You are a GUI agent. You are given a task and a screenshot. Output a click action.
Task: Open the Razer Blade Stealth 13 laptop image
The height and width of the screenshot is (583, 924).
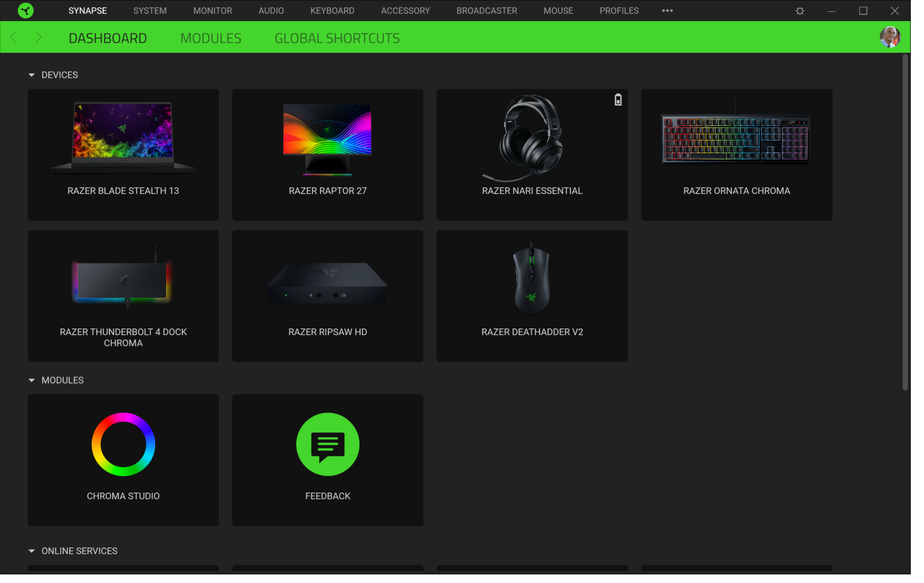click(123, 138)
